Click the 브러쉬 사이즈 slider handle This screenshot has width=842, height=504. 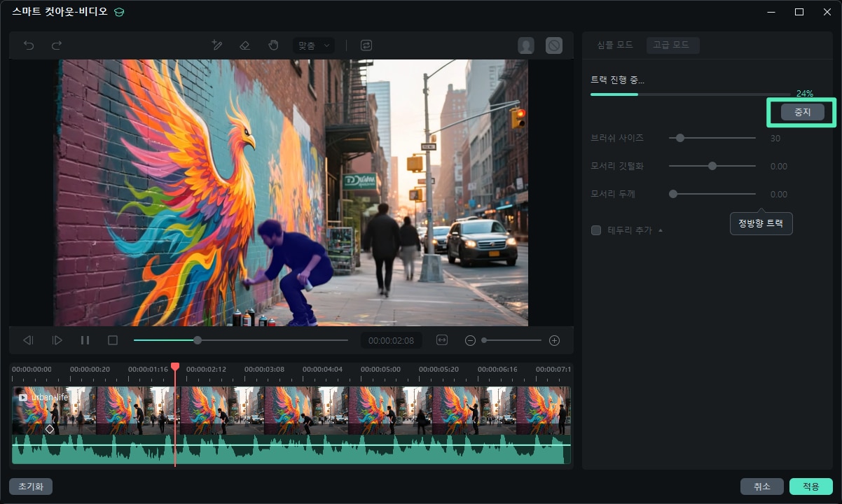(x=679, y=139)
